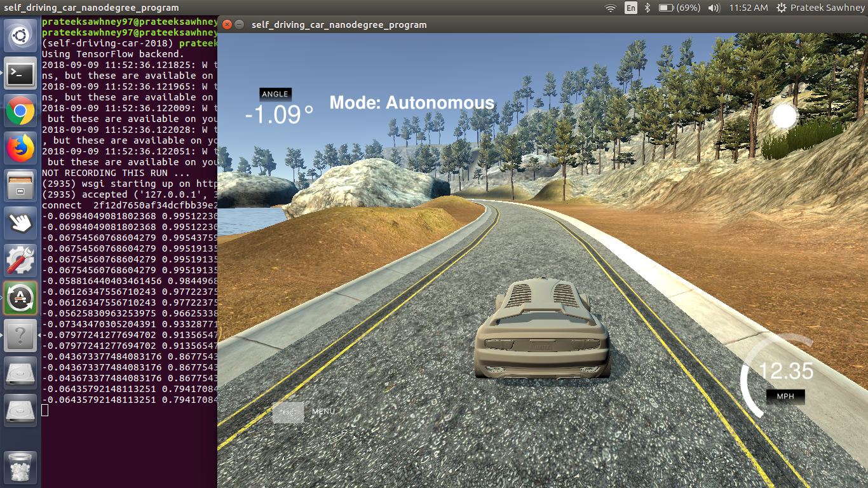868x488 pixels.
Task: Expand the Wi-Fi network indicator menu
Action: coord(611,8)
